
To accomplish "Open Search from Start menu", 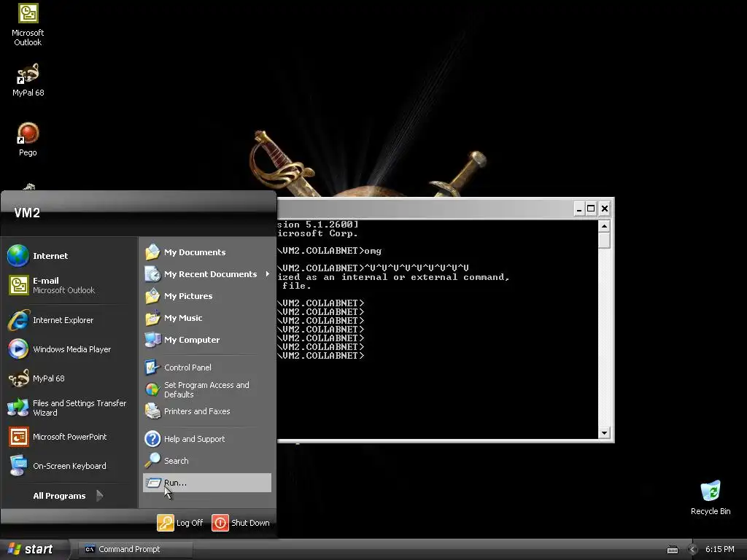I will pos(206,461).
